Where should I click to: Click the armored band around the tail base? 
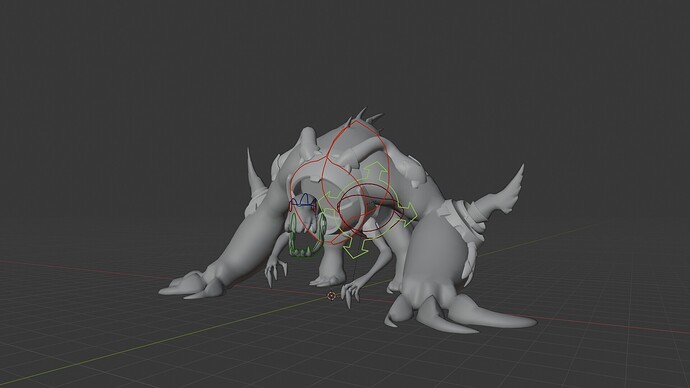(462, 220)
